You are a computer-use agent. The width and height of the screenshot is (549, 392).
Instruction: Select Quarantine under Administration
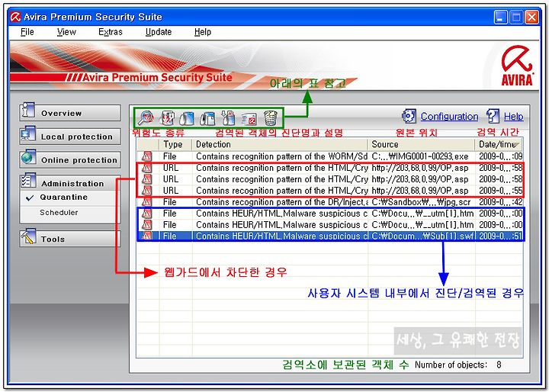pos(63,198)
